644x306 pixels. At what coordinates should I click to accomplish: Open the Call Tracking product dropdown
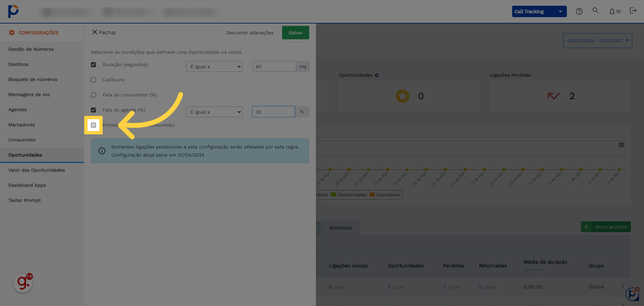539,11
